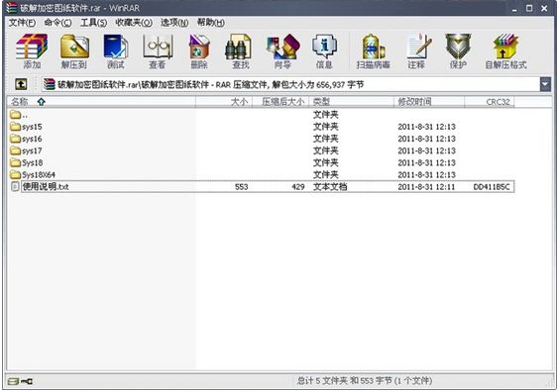
Task: Sort by 压缩后大小 column header
Action: tap(280, 102)
